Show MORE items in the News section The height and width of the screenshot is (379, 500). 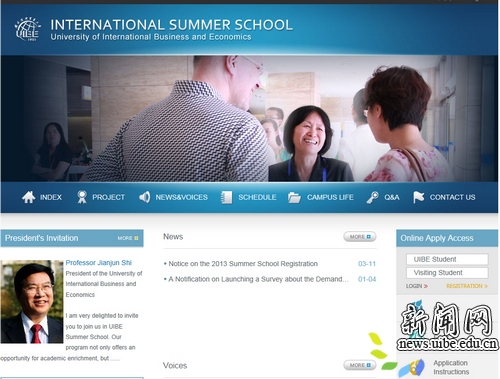[360, 237]
